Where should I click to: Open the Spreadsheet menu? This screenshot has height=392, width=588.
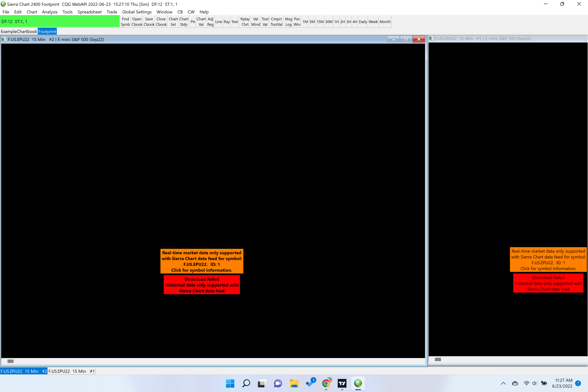click(89, 12)
